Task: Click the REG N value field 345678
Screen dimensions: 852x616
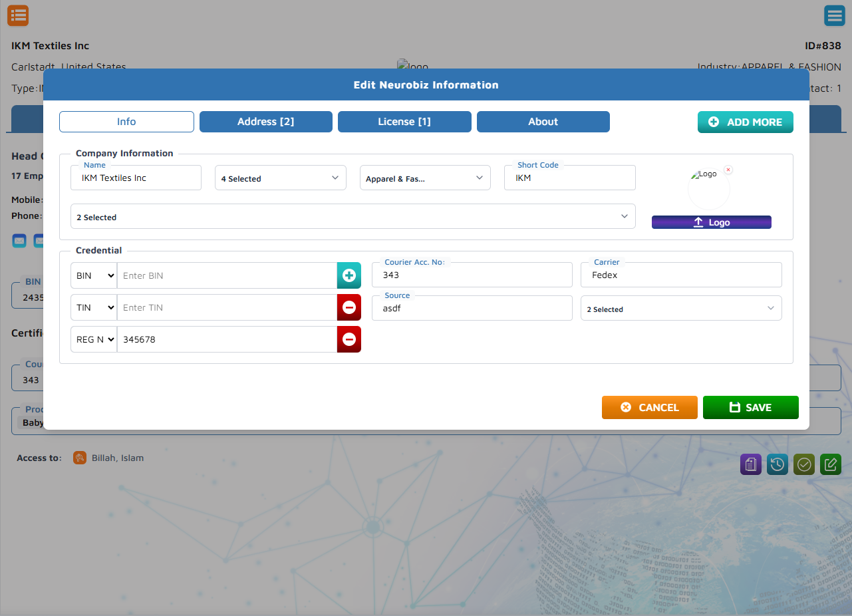Action: [x=227, y=339]
